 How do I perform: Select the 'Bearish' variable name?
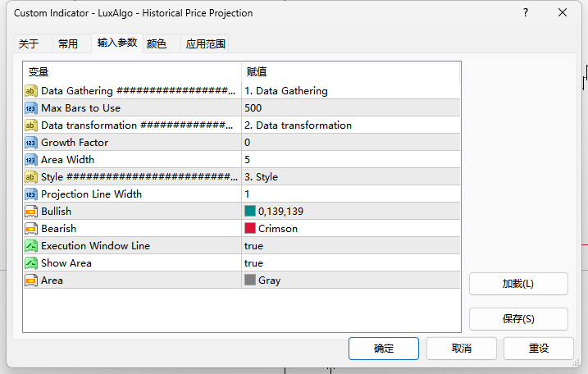coord(58,229)
